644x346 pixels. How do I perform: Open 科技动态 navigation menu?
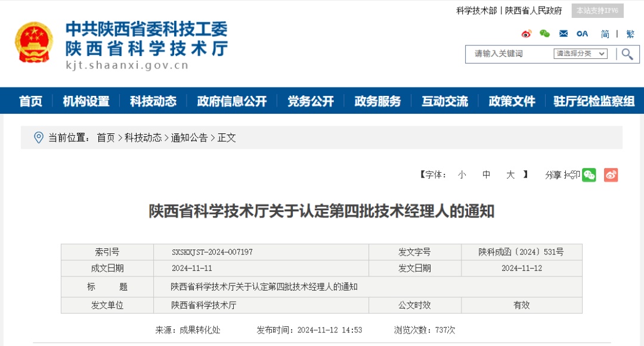coord(153,101)
